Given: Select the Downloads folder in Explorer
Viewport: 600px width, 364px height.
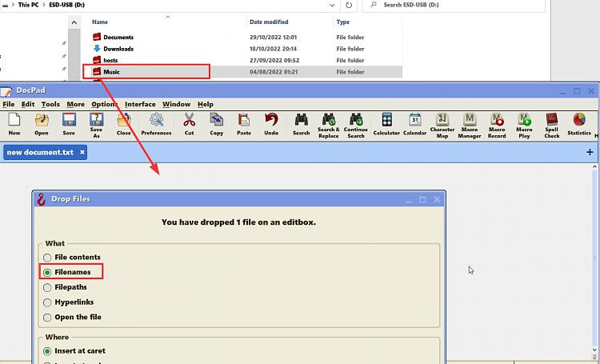Looking at the screenshot, I should 118,49.
